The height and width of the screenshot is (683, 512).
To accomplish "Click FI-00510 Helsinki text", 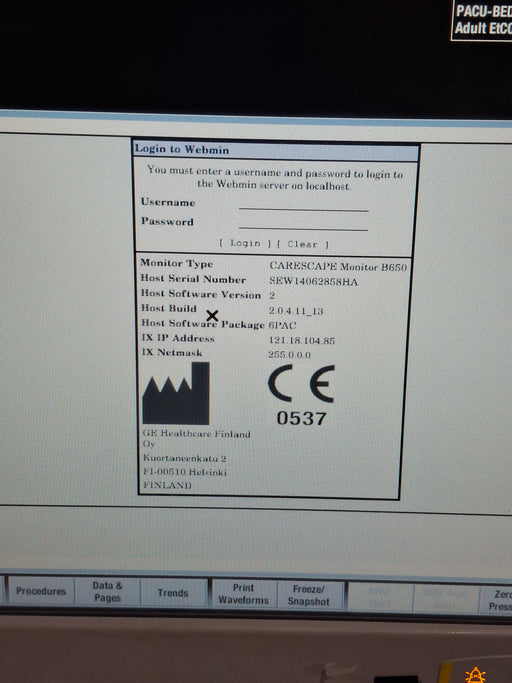I will (185, 472).
